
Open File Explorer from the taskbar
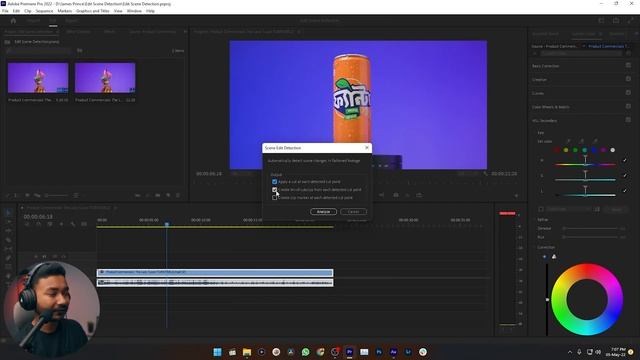click(247, 352)
